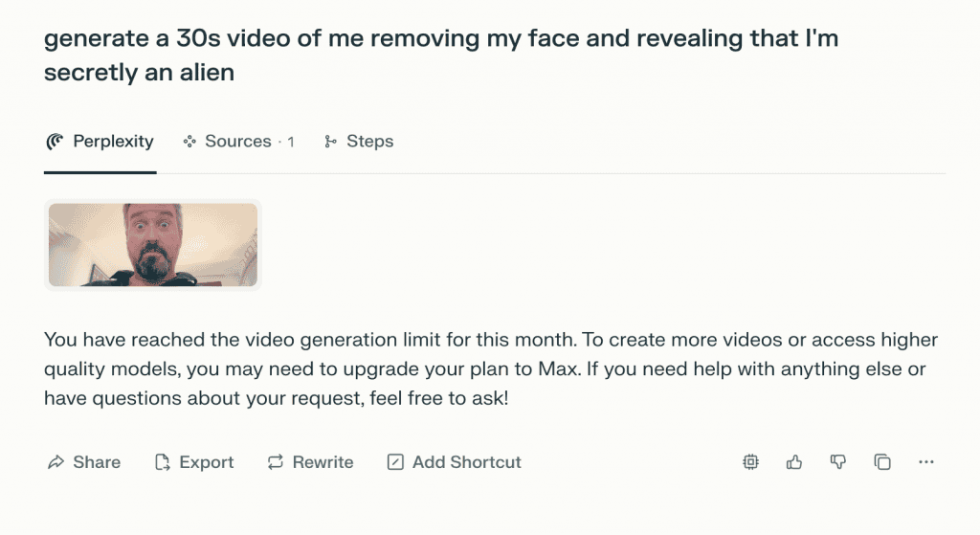Click the Add Shortcut square icon
980x535 pixels.
point(395,462)
